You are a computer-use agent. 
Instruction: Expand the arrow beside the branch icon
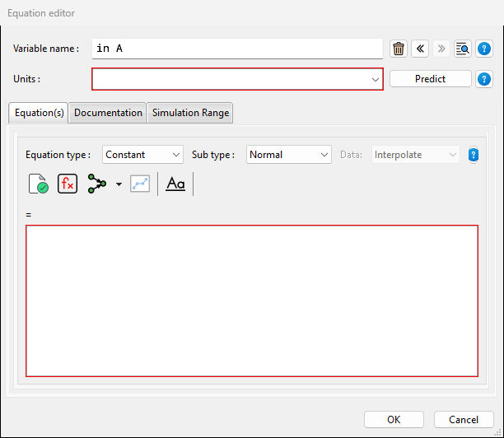tap(119, 184)
